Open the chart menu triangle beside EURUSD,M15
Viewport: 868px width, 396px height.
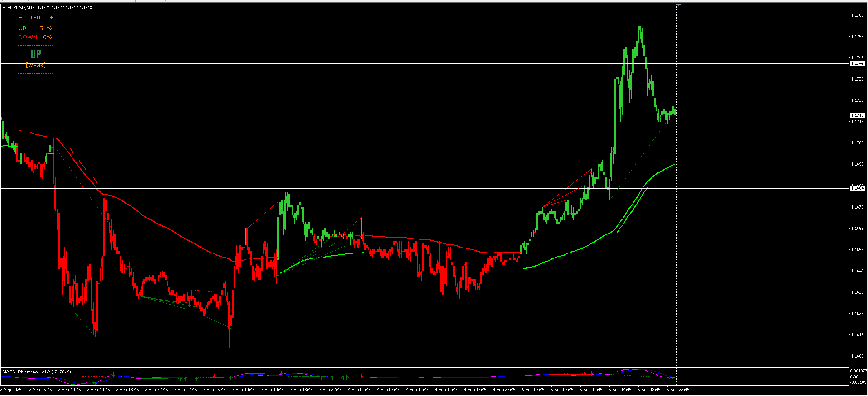[4, 8]
